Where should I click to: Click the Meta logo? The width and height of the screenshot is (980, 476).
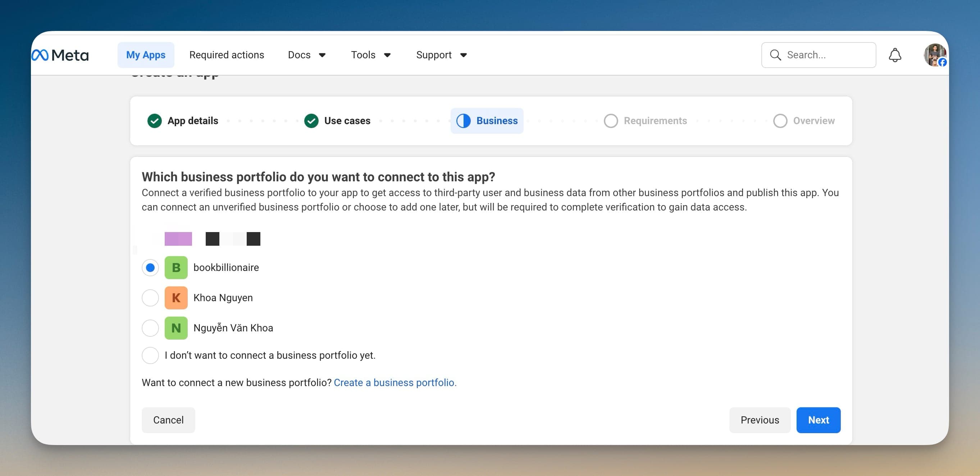pos(60,55)
